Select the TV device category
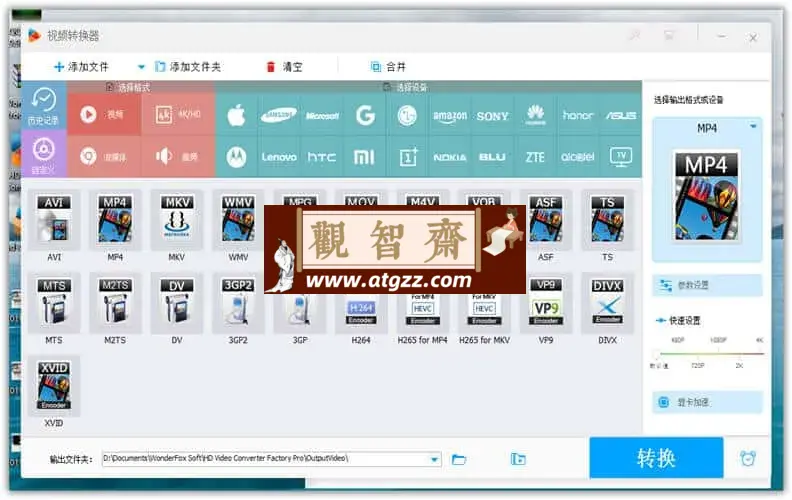Image resolution: width=792 pixels, height=500 pixels. pos(621,157)
